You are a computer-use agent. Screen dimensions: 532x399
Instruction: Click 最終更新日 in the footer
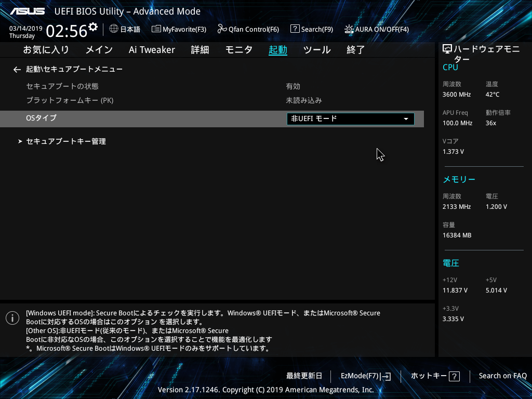304,376
